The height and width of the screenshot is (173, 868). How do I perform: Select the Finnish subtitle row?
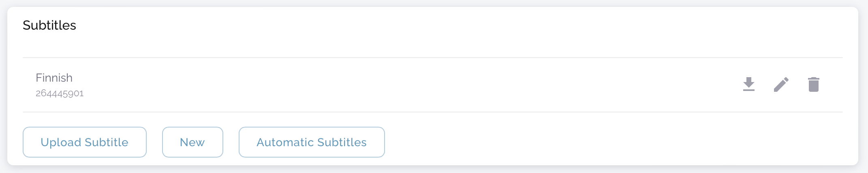[365, 85]
